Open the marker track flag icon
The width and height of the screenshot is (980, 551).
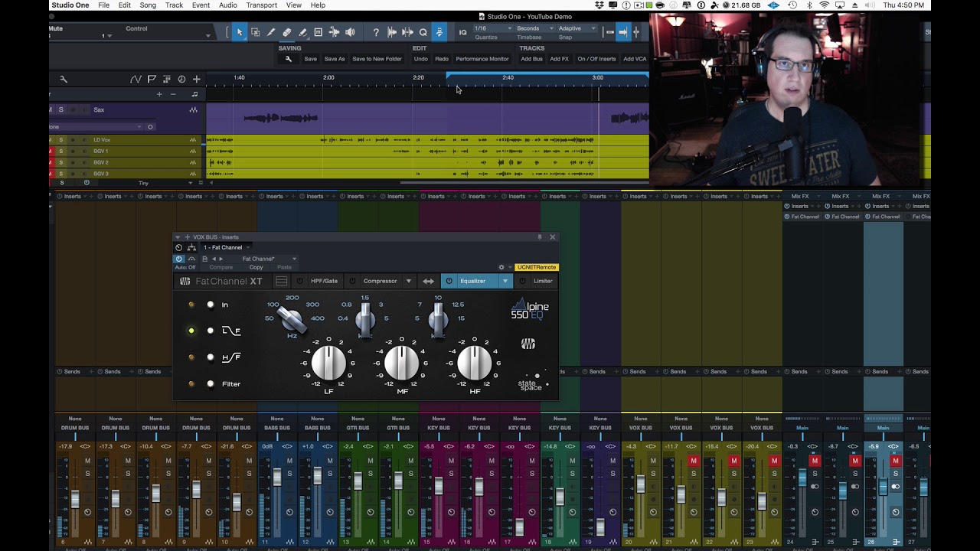(x=152, y=79)
